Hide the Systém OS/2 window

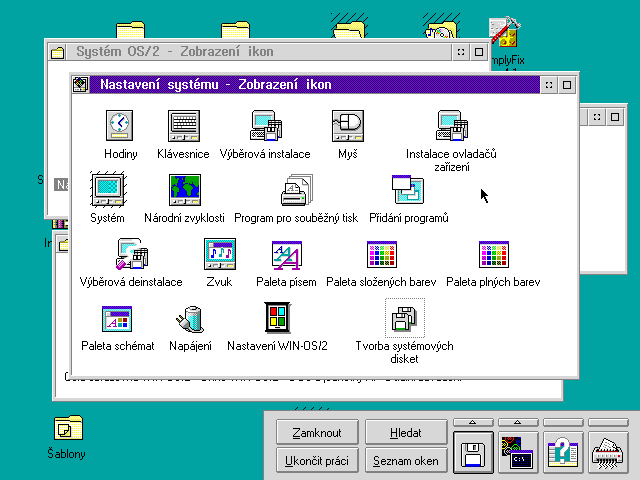(x=461, y=52)
